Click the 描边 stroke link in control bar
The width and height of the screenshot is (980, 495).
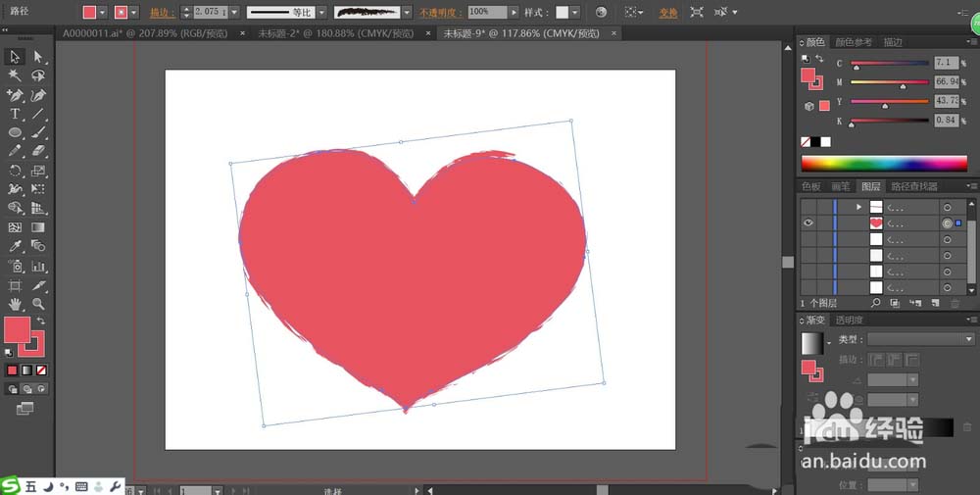pyautogui.click(x=163, y=13)
